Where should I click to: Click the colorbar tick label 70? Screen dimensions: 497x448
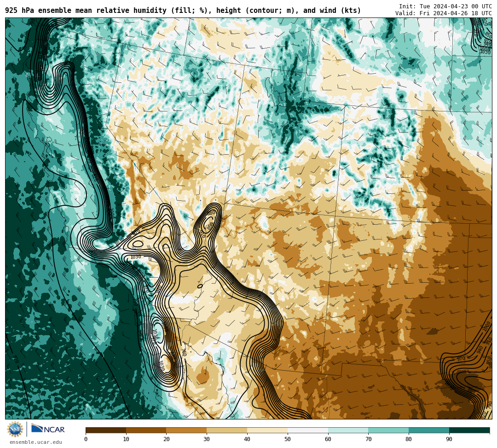pos(368,439)
